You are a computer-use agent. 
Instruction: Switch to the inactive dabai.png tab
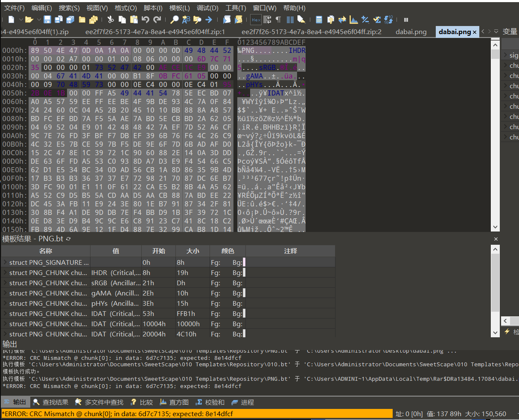pos(411,32)
